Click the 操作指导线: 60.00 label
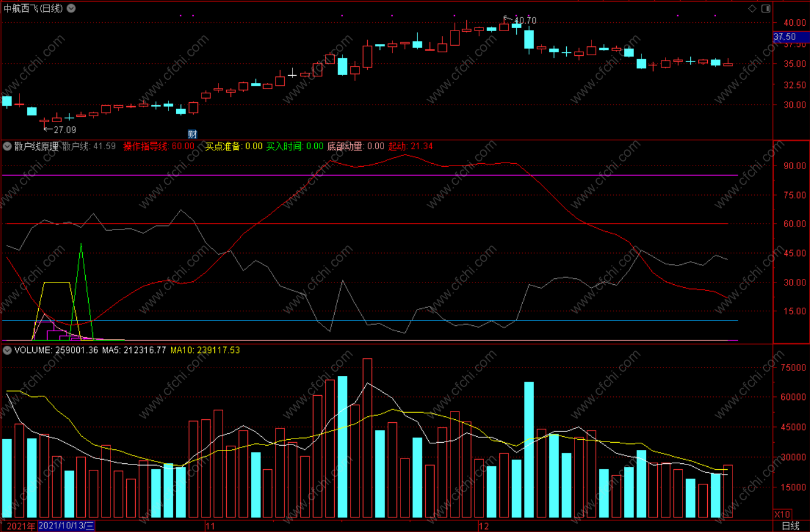Image resolution: width=810 pixels, height=532 pixels. pyautogui.click(x=159, y=146)
